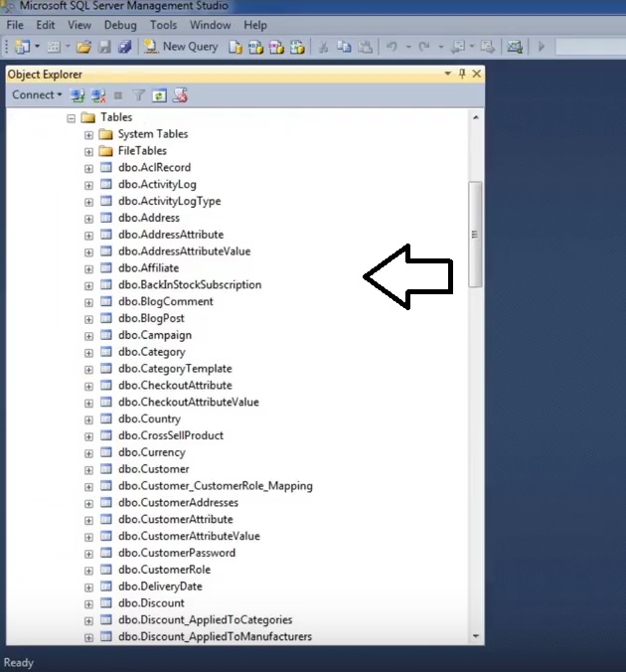Click the scroll up arrow in Object Explorer
Screen dimensions: 626x672
click(x=476, y=117)
